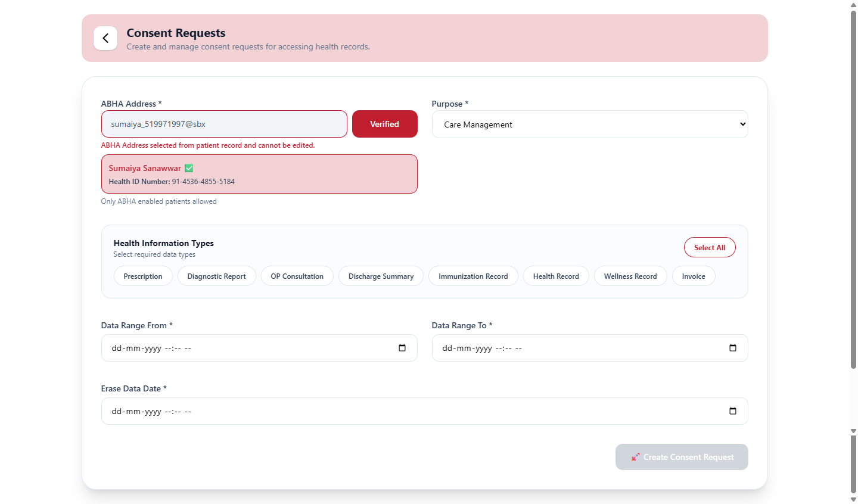The height and width of the screenshot is (504, 858).
Task: Enable the OP Consultation data type
Action: tap(297, 276)
